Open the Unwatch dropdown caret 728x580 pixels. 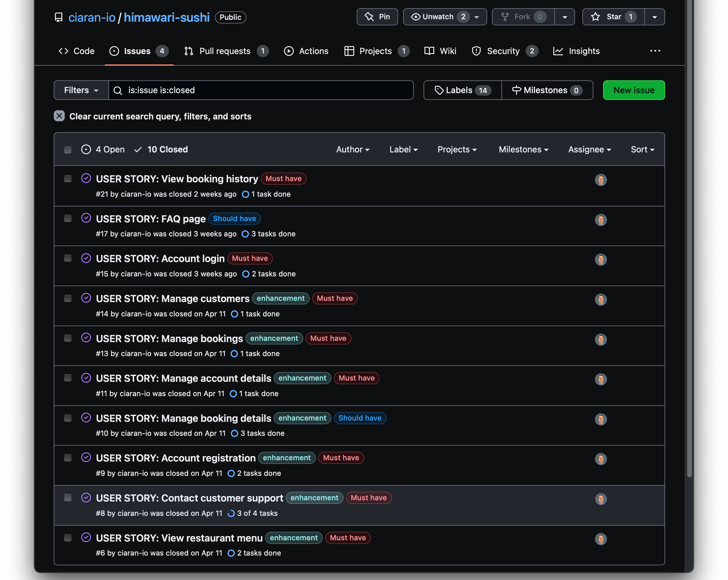477,17
